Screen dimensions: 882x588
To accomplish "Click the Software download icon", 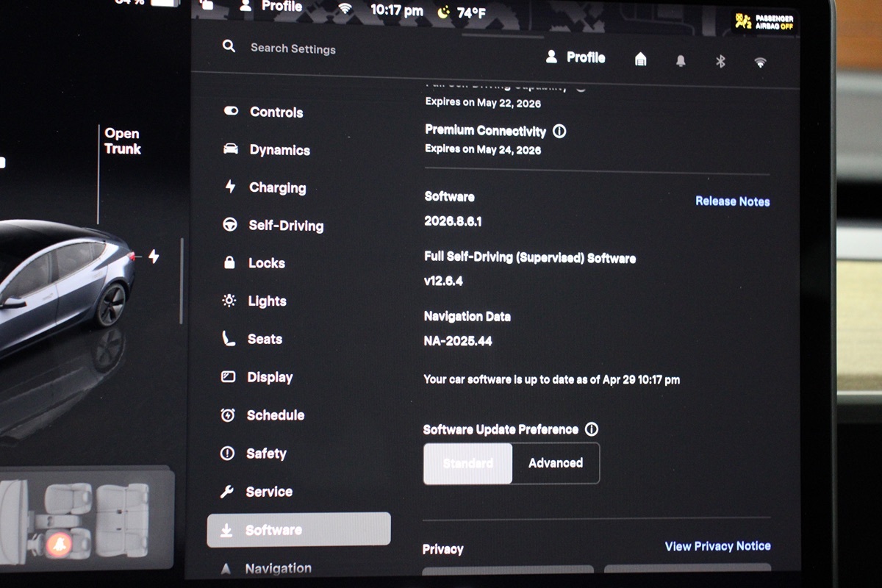I will [x=226, y=530].
